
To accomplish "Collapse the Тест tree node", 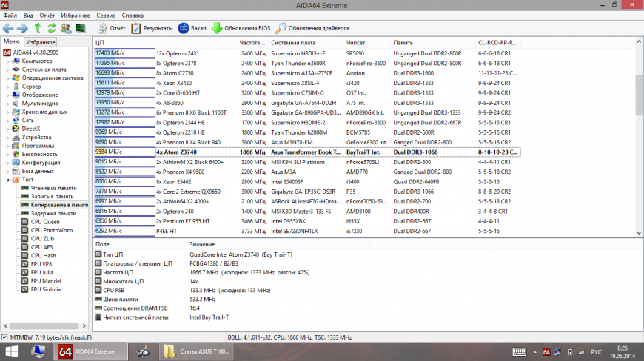I will 7,180.
